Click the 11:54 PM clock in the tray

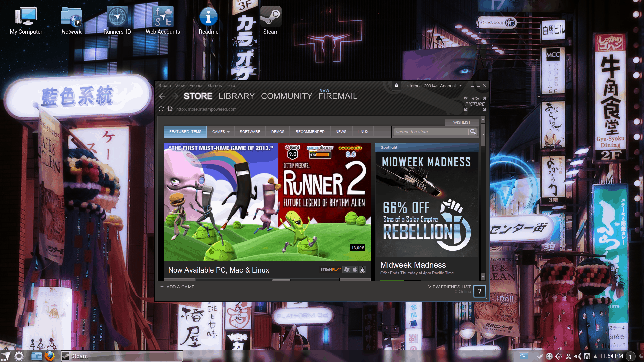(x=611, y=356)
